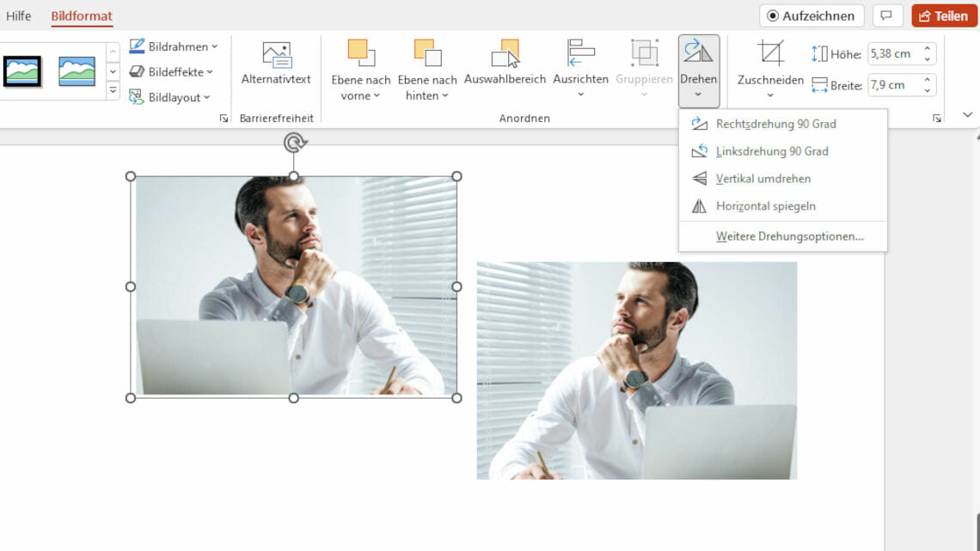
Task: Open the size dialog launcher icon
Action: coord(937,118)
